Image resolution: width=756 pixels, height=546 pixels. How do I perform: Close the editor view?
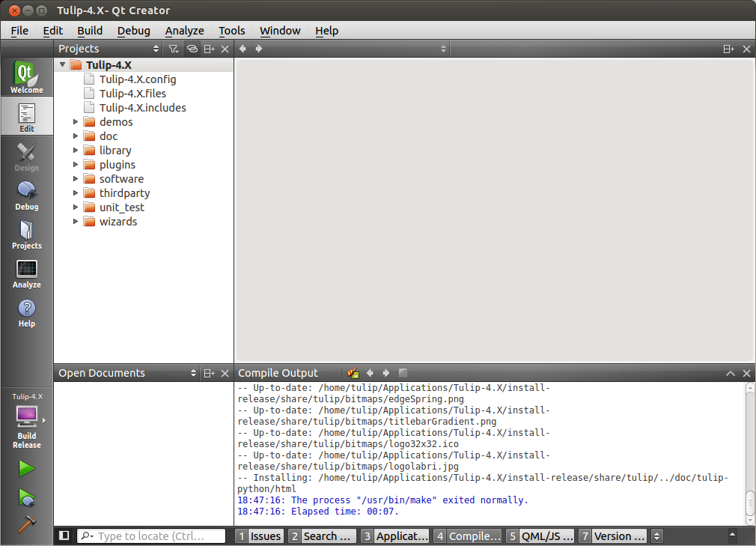(746, 49)
